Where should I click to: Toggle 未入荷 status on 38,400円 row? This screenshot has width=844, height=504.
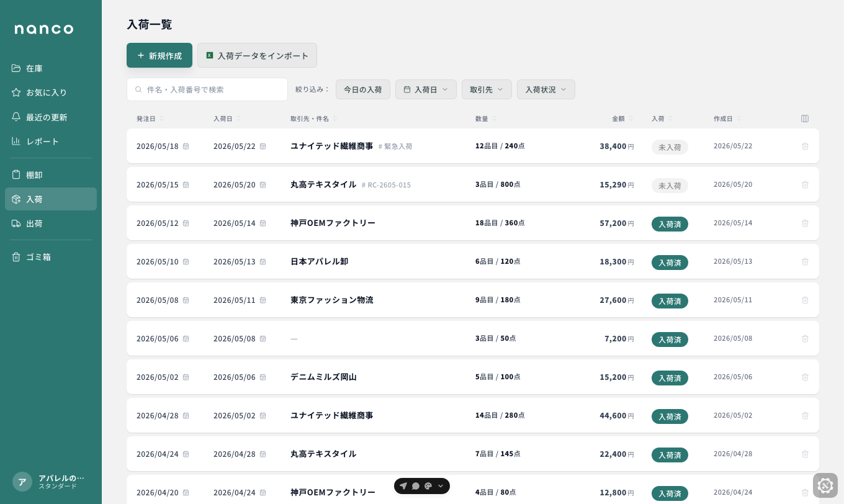coord(670,147)
